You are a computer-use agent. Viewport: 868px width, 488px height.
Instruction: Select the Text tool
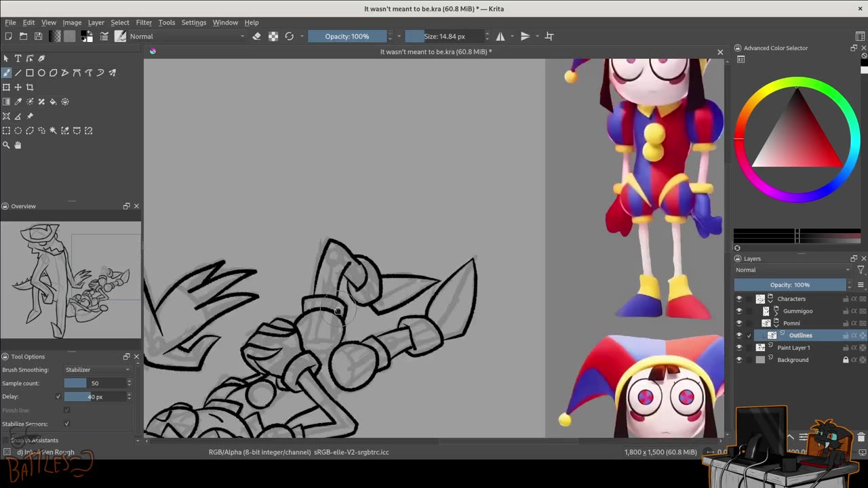[18, 58]
